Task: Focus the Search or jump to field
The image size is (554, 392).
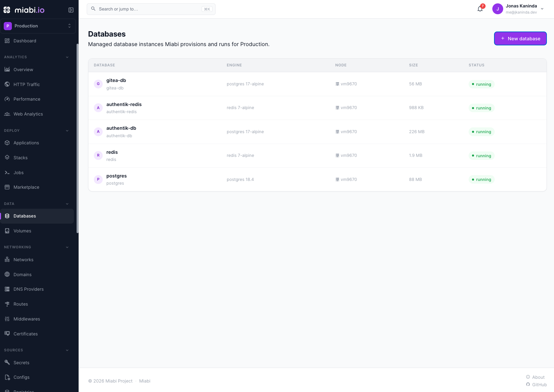Action: (x=151, y=9)
